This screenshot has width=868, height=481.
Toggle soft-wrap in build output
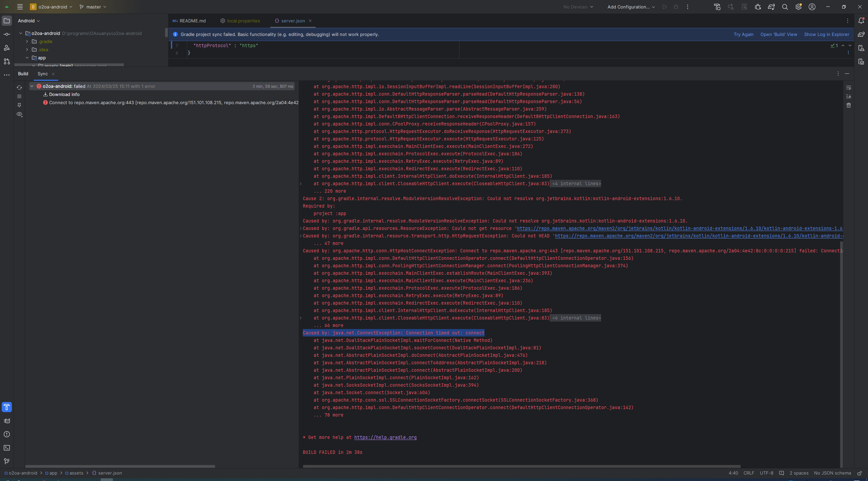pyautogui.click(x=848, y=88)
